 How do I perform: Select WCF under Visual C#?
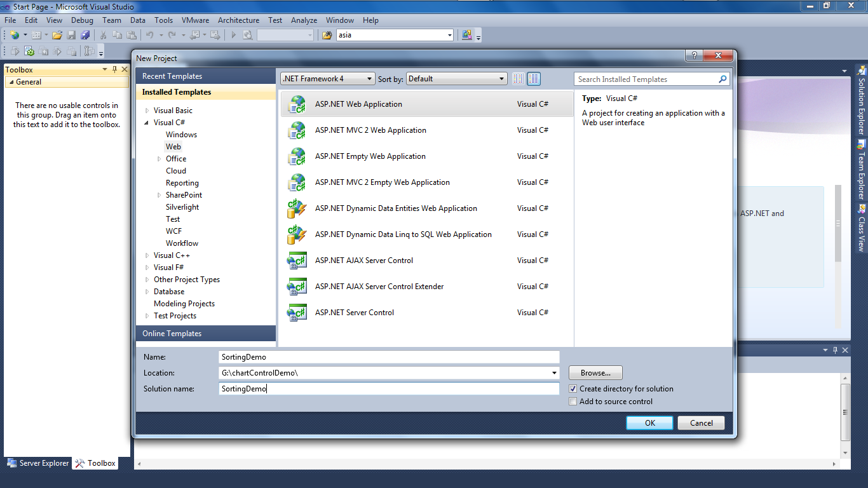tap(174, 231)
